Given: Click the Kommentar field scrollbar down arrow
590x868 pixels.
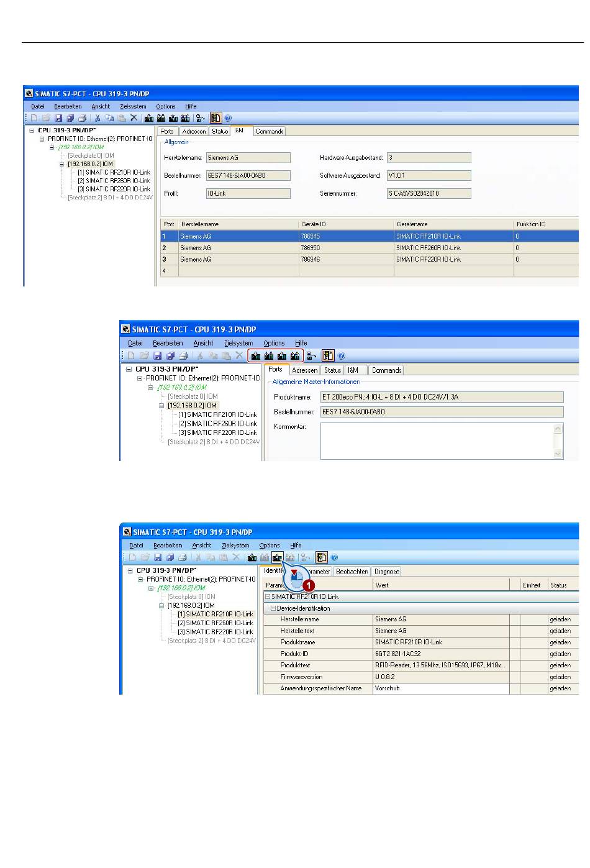Looking at the screenshot, I should point(558,454).
